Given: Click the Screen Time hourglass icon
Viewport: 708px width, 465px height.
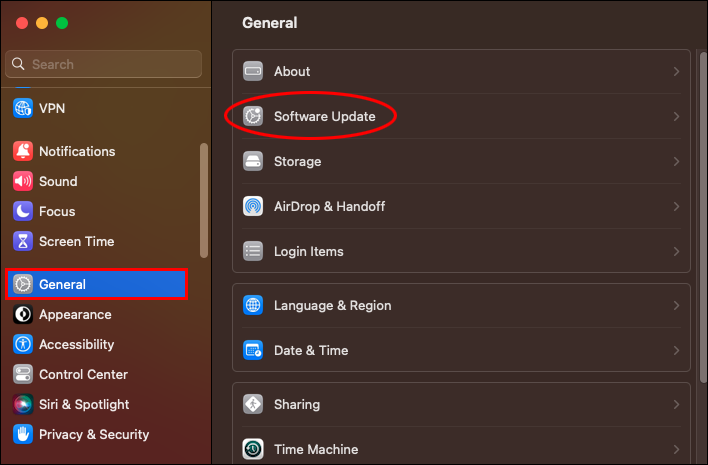Looking at the screenshot, I should pos(23,241).
